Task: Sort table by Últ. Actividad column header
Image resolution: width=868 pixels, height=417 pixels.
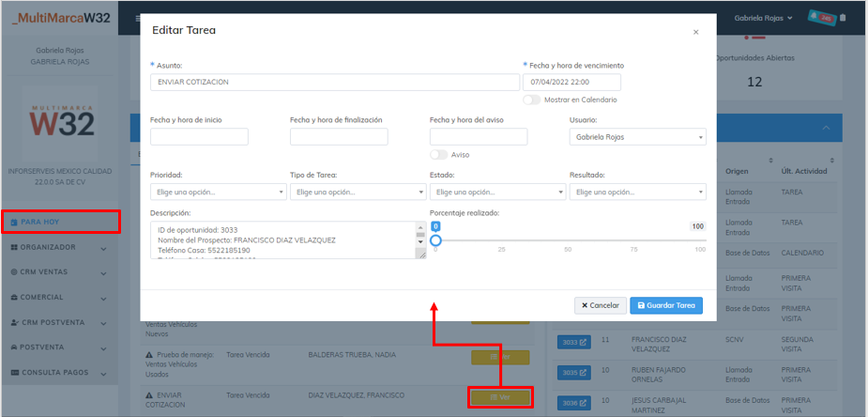Action: [x=804, y=171]
